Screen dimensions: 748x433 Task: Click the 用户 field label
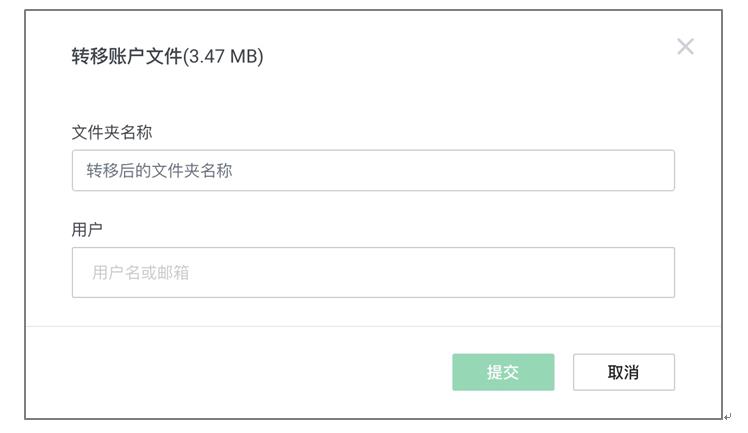[x=87, y=229]
